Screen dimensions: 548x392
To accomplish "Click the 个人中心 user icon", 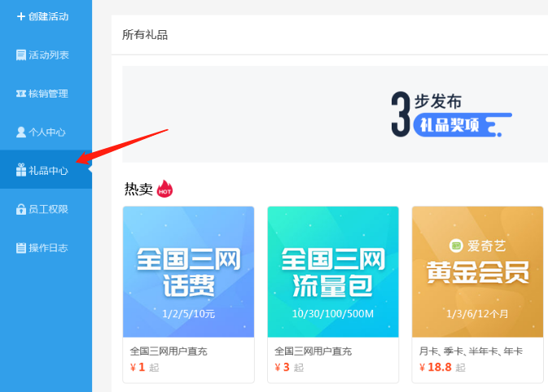I will coord(21,132).
